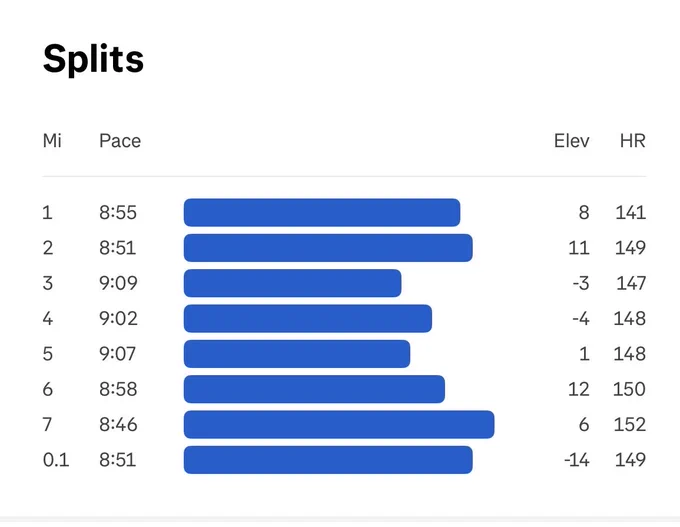Image resolution: width=680 pixels, height=527 pixels.
Task: Select the mile 1 pace bar
Action: point(322,213)
